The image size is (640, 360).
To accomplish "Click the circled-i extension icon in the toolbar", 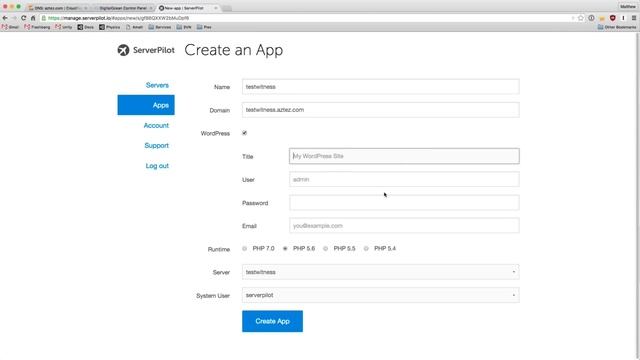I will tap(591, 18).
